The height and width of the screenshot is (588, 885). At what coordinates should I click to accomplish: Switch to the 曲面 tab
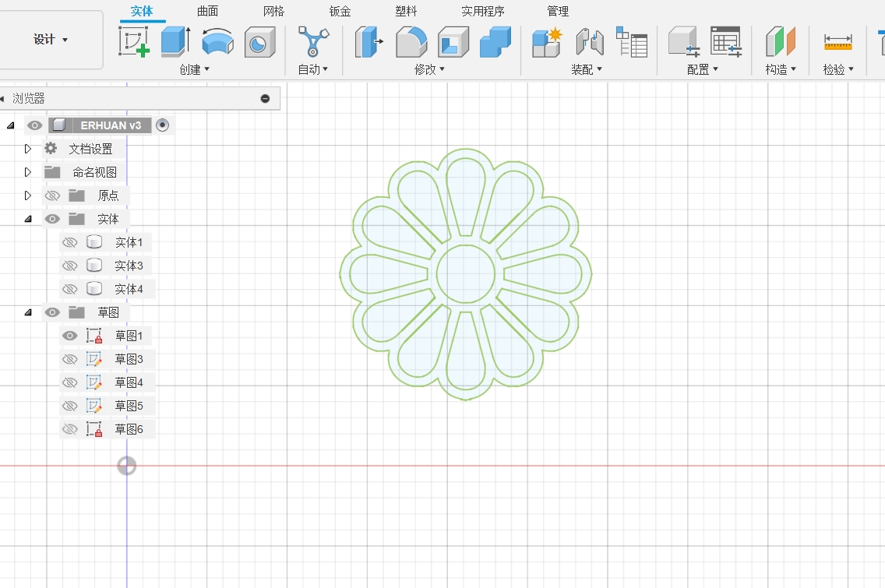click(x=207, y=11)
